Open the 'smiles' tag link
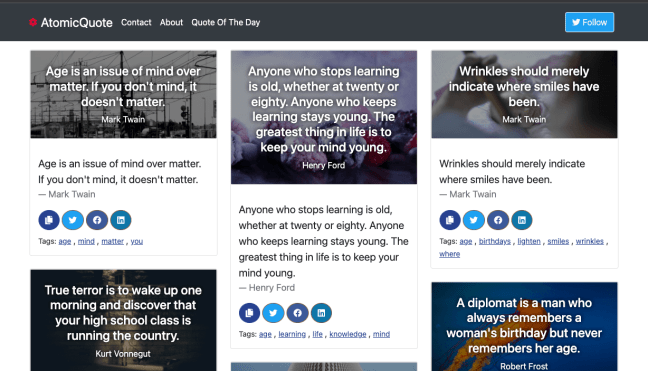This screenshot has height=371, width=648. pos(558,241)
